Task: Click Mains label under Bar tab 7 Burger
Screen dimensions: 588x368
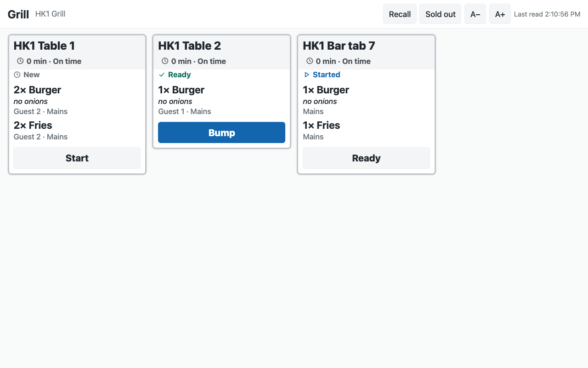Action: pos(313,111)
